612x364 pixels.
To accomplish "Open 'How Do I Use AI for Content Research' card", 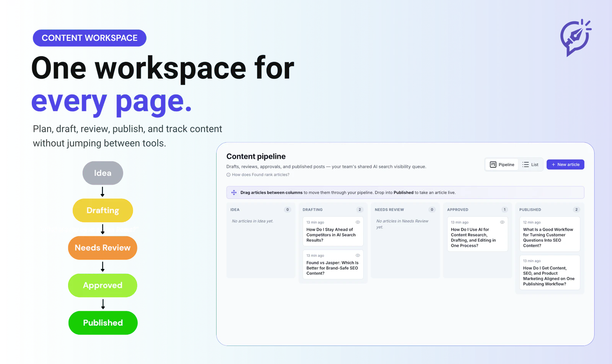I will click(x=477, y=234).
